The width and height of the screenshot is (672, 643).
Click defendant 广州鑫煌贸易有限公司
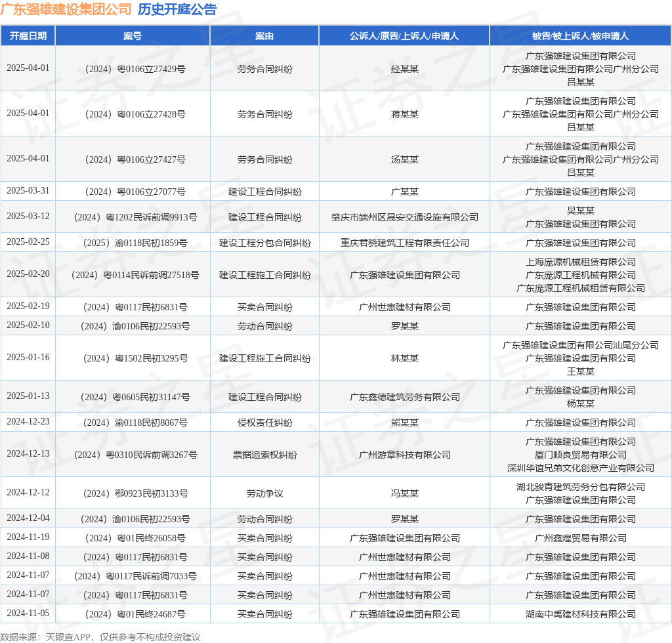(x=581, y=538)
